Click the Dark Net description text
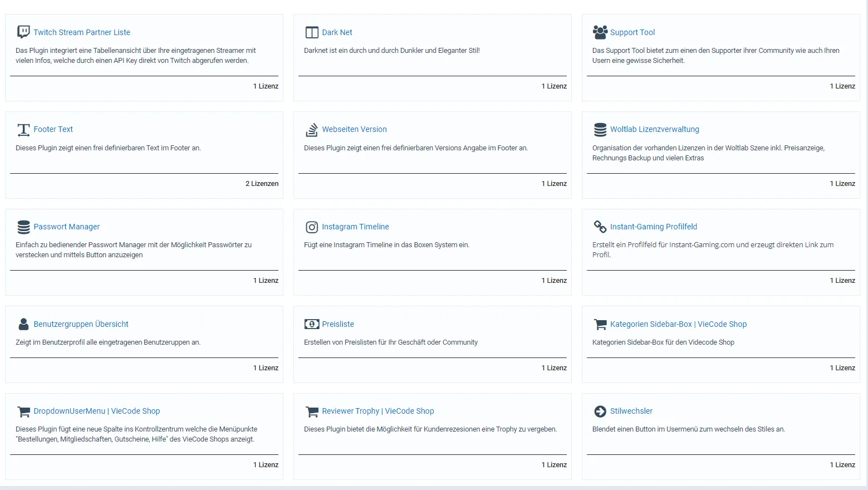Image resolution: width=868 pixels, height=490 pixels. tap(391, 51)
